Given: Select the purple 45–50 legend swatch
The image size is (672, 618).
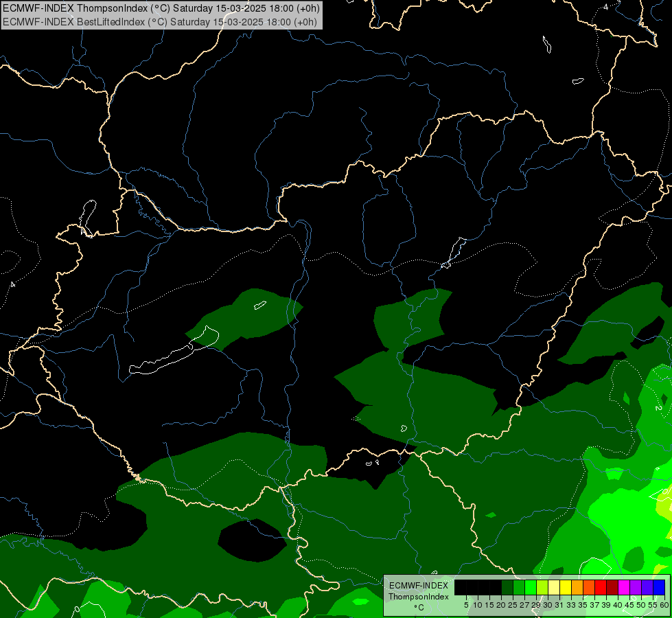Looking at the screenshot, I should point(636,587).
